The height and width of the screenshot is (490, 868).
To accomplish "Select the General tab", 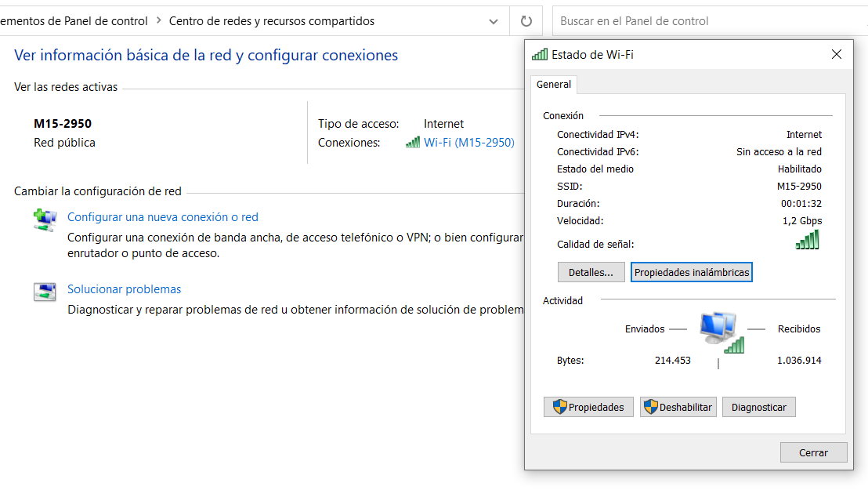I will [x=554, y=85].
